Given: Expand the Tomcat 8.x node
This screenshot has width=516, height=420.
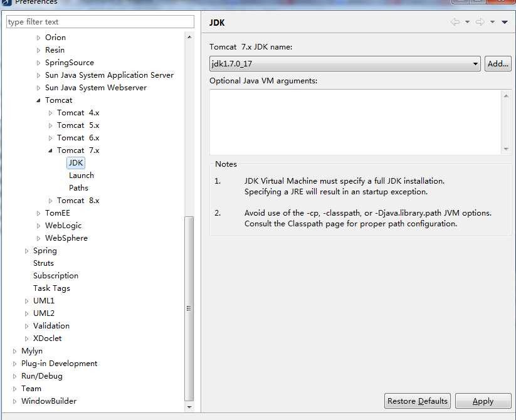Looking at the screenshot, I should 50,201.
